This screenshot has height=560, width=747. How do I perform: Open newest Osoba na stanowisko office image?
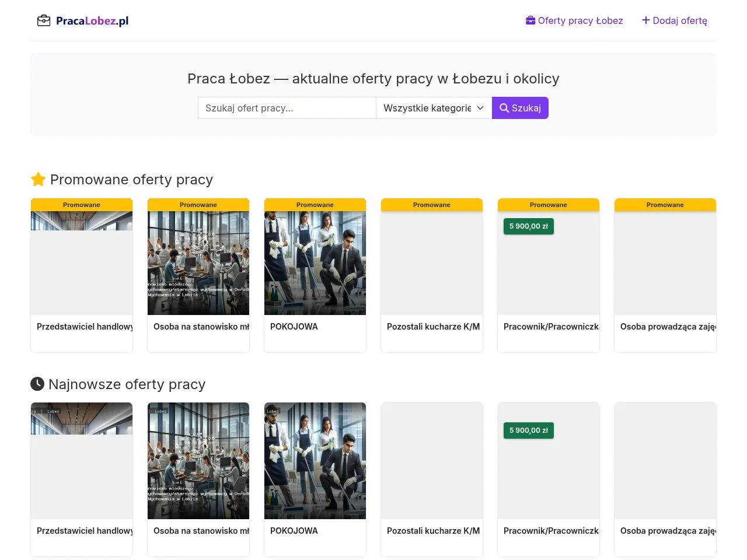(x=198, y=461)
